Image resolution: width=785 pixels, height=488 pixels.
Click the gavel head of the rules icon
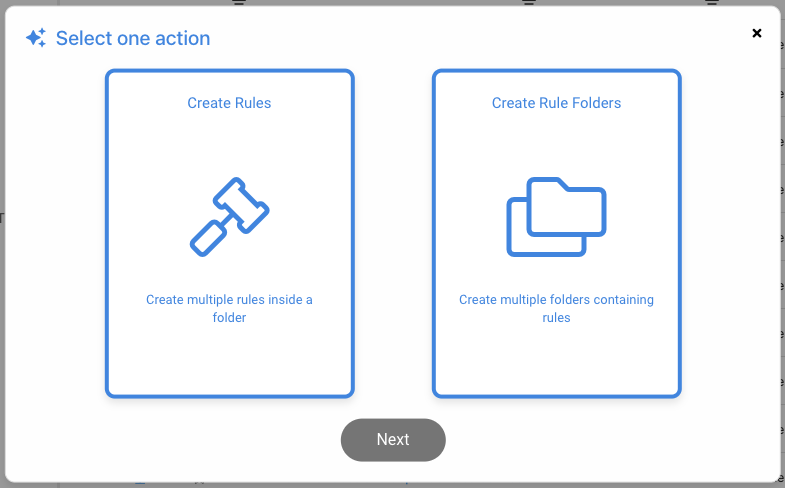(243, 201)
